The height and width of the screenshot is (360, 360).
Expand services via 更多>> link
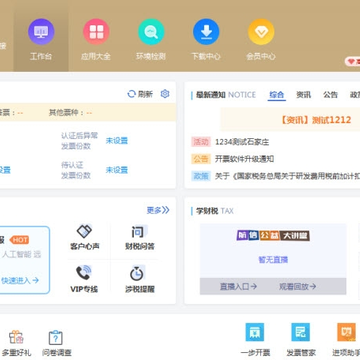[158, 210]
